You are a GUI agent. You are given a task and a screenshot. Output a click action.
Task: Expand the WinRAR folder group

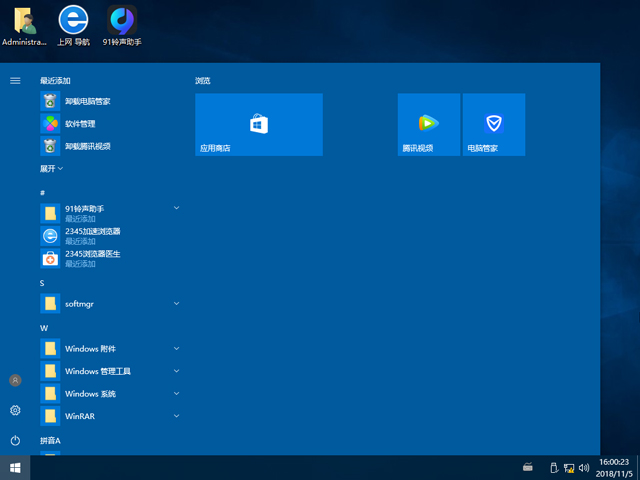click(176, 416)
